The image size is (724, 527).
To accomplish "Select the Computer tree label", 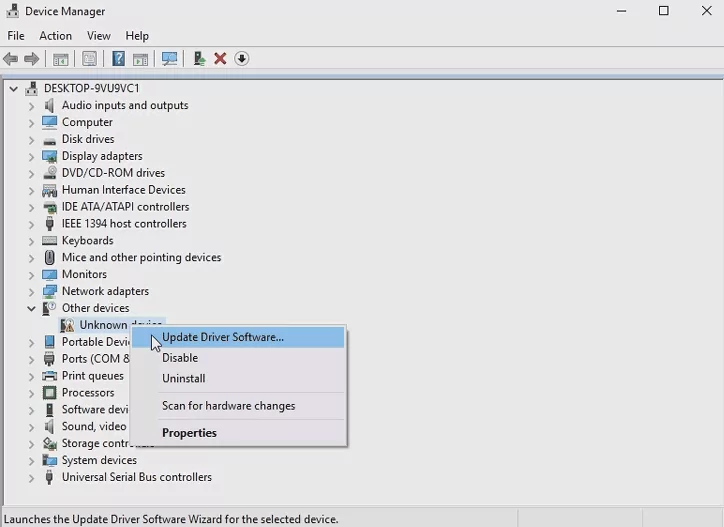I will tap(87, 122).
